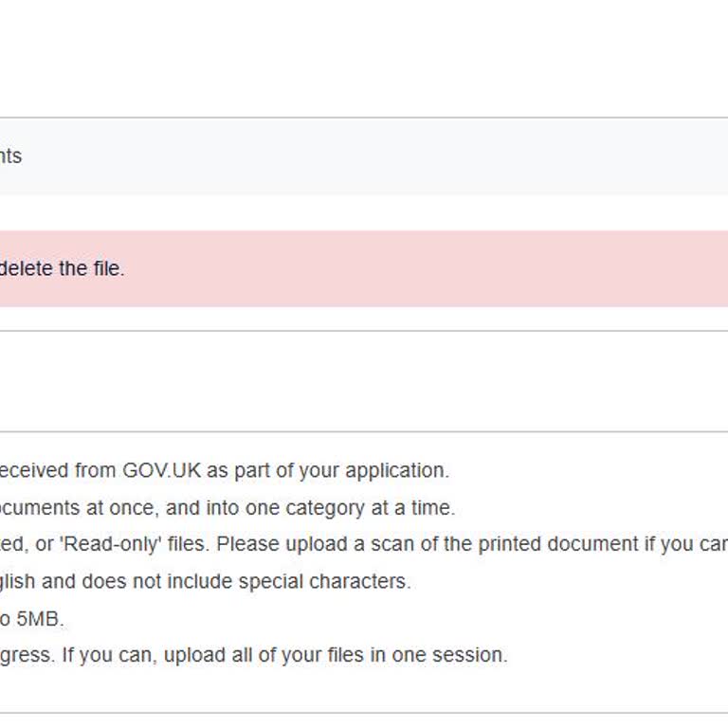728x728 pixels.
Task: Click the 'delete the file.' alert text
Action: (62, 268)
